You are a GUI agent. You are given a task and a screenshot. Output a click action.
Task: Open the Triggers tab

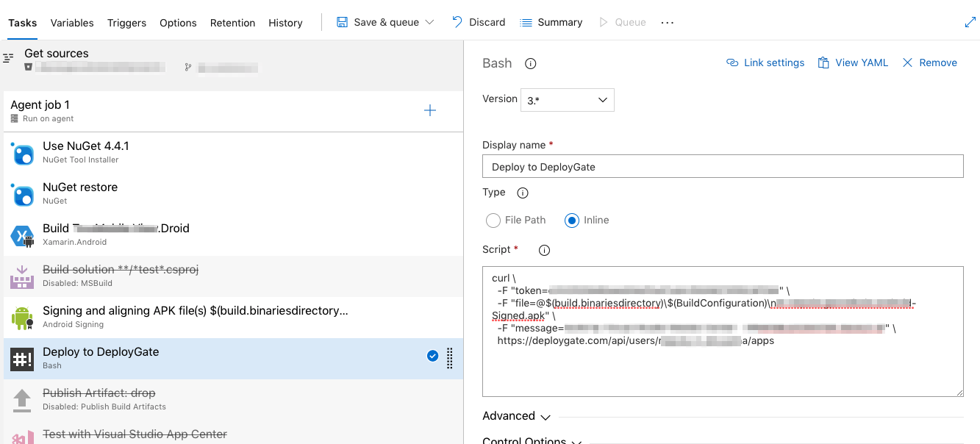tap(126, 23)
